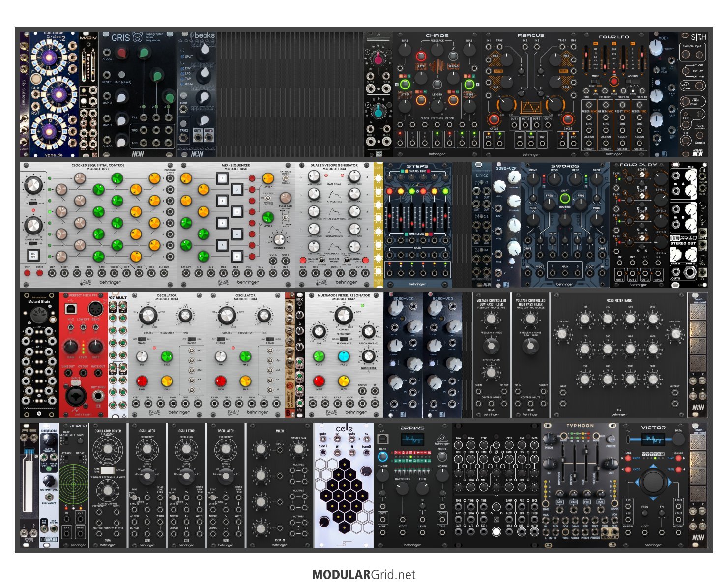The width and height of the screenshot is (728, 585).
Task: Select the High Pass Filter 904B module
Action: click(531, 355)
